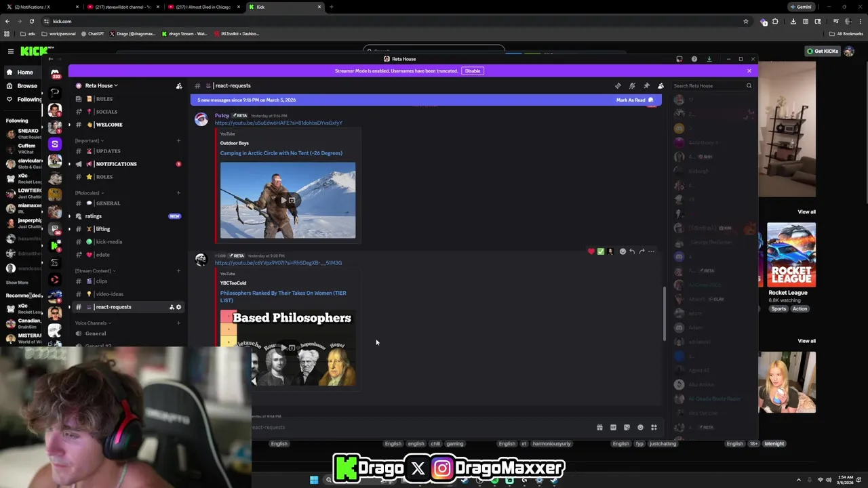Add channel plus next to Molocules category
This screenshot has height=488, width=868.
pyautogui.click(x=178, y=193)
